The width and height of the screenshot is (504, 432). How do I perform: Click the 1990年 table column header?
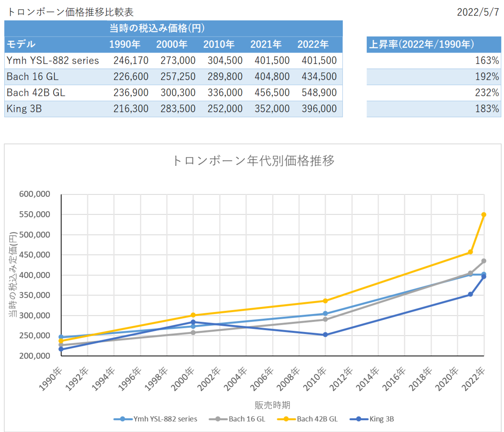(x=125, y=44)
